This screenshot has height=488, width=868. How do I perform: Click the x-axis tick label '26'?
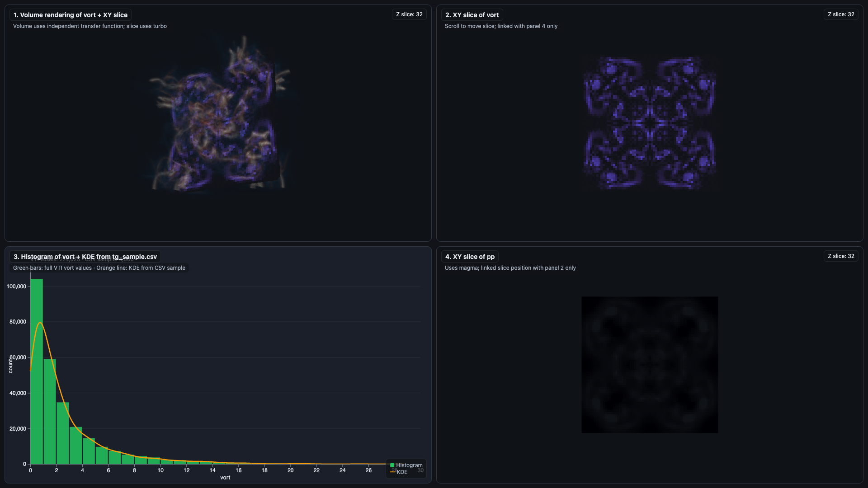click(x=368, y=470)
